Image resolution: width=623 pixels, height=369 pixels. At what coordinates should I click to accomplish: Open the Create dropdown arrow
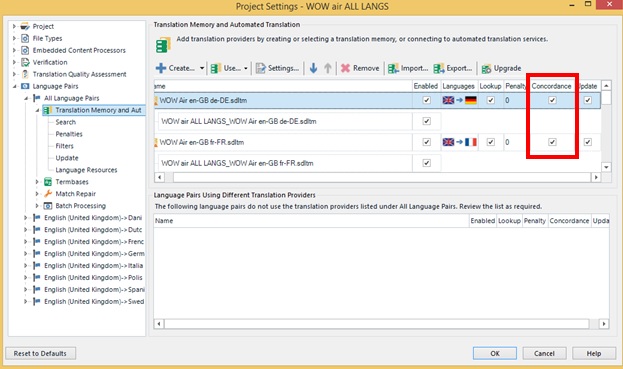click(x=202, y=68)
